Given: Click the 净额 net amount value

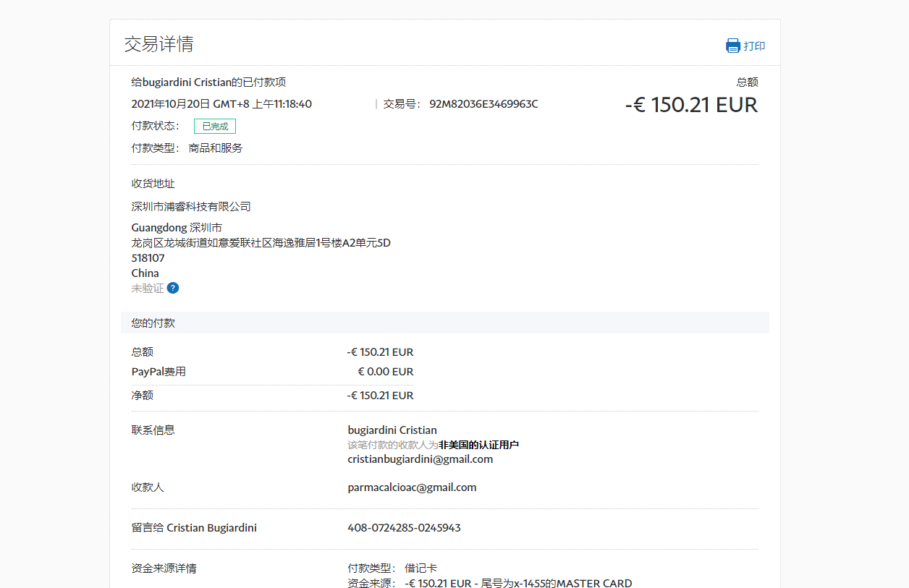Looking at the screenshot, I should coord(380,395).
